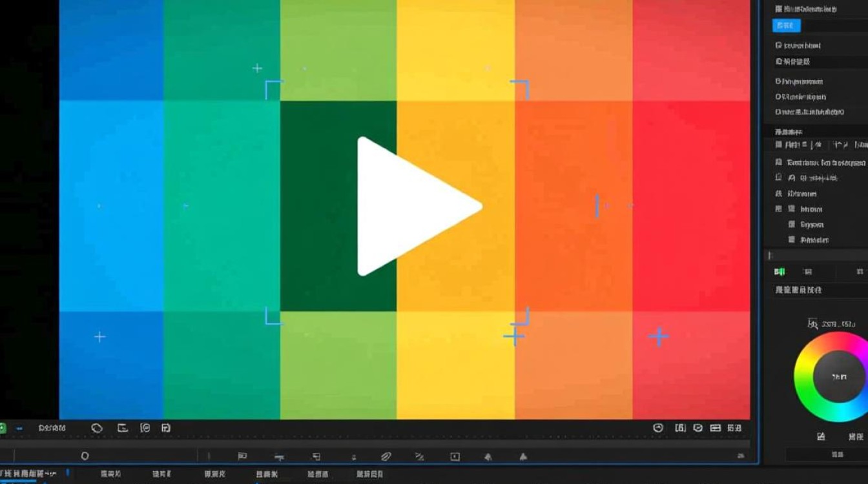The width and height of the screenshot is (868, 484).
Task: Click the small circle icon at timeline toolbar left
Action: 85,456
